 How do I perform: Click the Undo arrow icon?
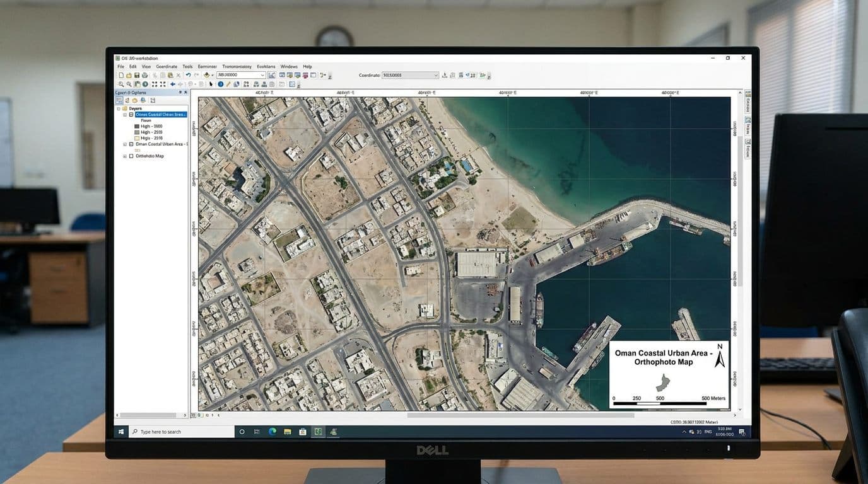(x=188, y=75)
